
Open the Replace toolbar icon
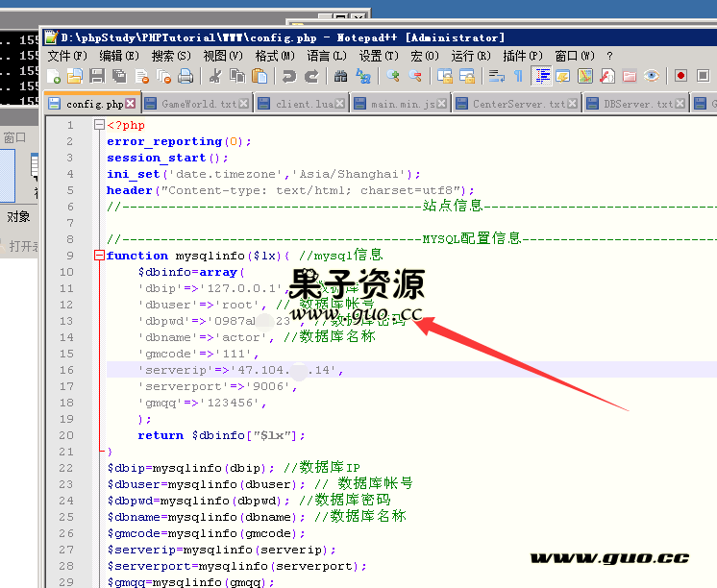pyautogui.click(x=363, y=76)
